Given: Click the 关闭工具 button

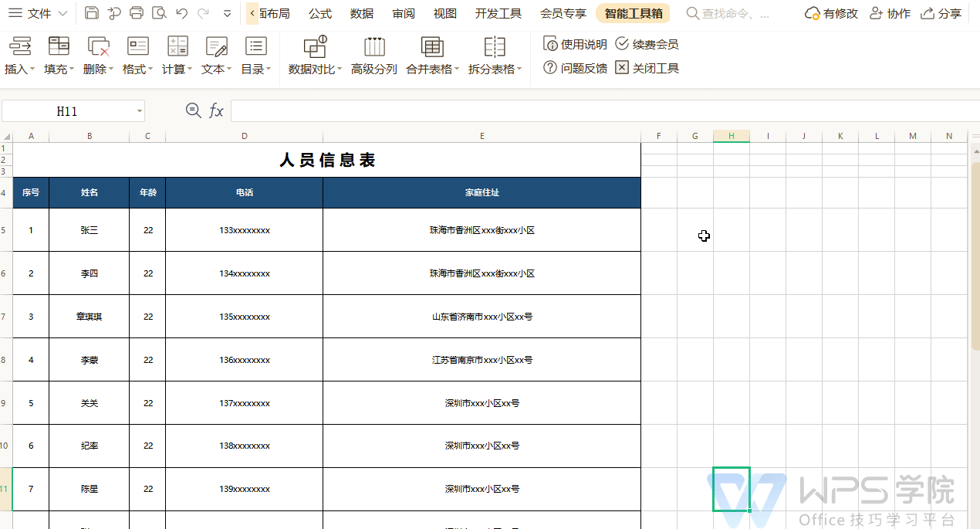Looking at the screenshot, I should (x=647, y=68).
